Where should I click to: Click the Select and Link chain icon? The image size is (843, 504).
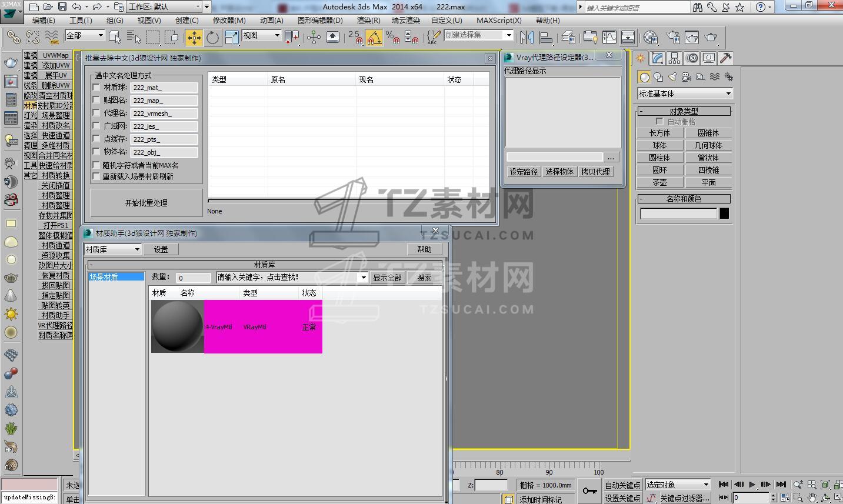pos(13,38)
